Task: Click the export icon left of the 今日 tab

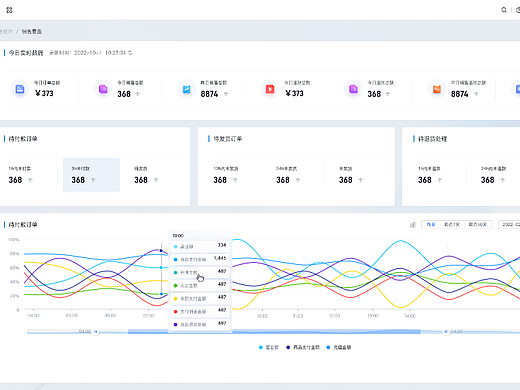Action: click(413, 225)
